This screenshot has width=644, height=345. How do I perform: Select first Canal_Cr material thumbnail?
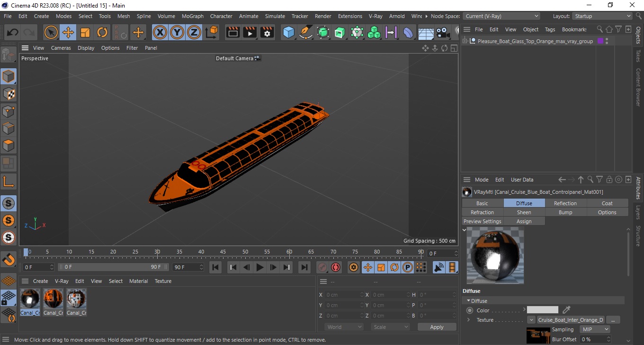(x=30, y=299)
